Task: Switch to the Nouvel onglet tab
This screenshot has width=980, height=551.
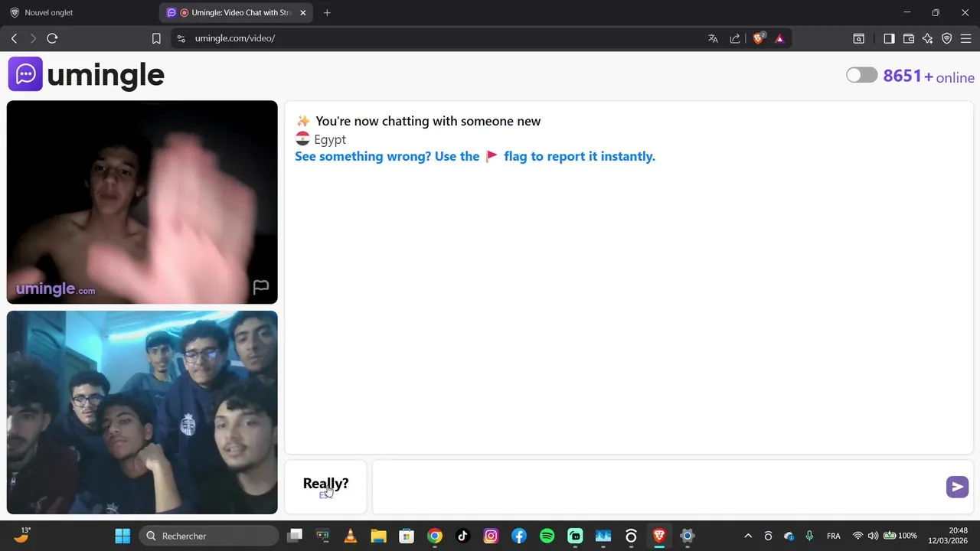Action: pos(80,12)
